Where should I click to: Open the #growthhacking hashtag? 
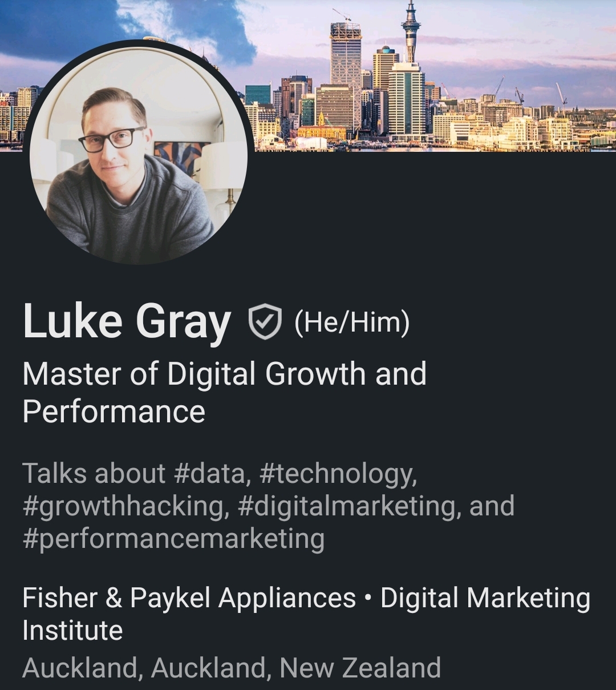pyautogui.click(x=126, y=507)
